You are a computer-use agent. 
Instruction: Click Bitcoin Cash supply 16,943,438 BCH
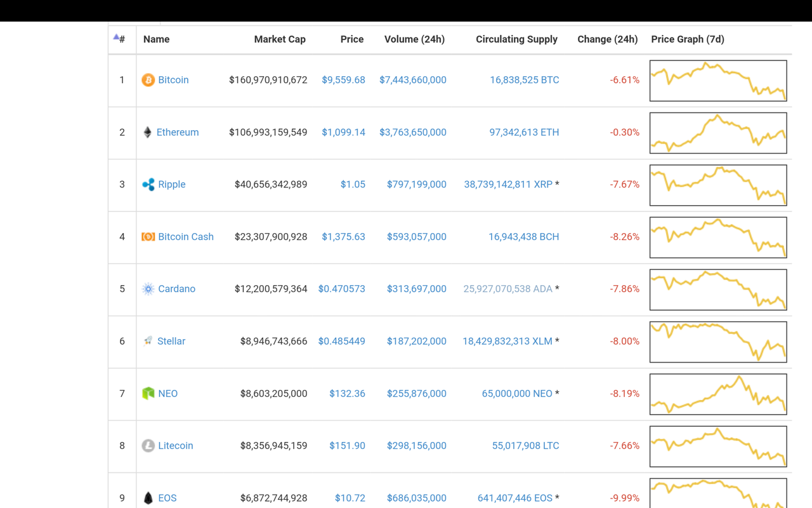coord(524,237)
